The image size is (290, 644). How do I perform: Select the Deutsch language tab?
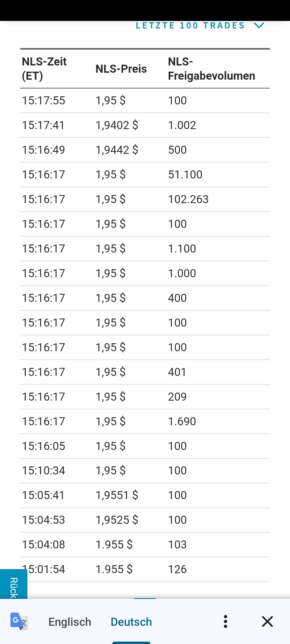(131, 622)
